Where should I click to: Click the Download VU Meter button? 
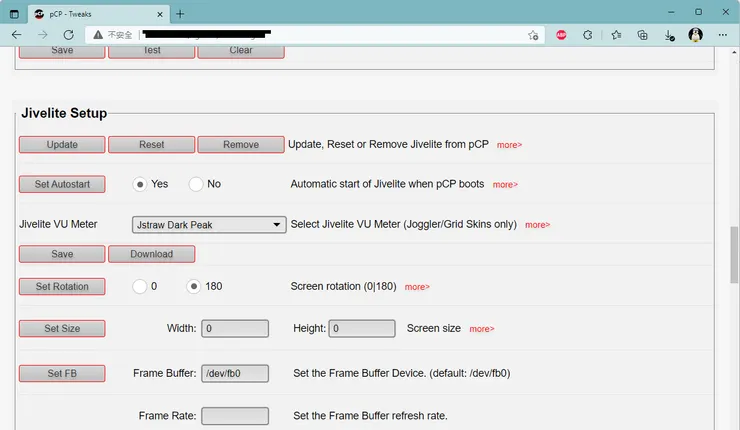tap(151, 254)
